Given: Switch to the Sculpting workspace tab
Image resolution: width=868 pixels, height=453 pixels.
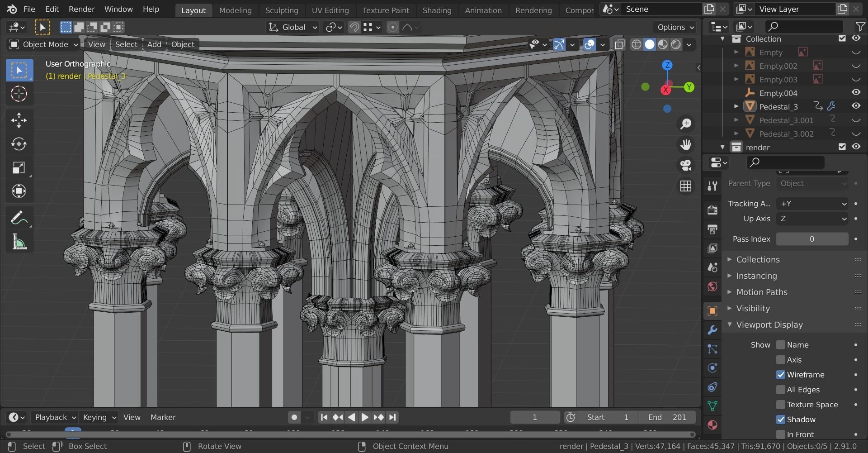Looking at the screenshot, I should coord(281,10).
